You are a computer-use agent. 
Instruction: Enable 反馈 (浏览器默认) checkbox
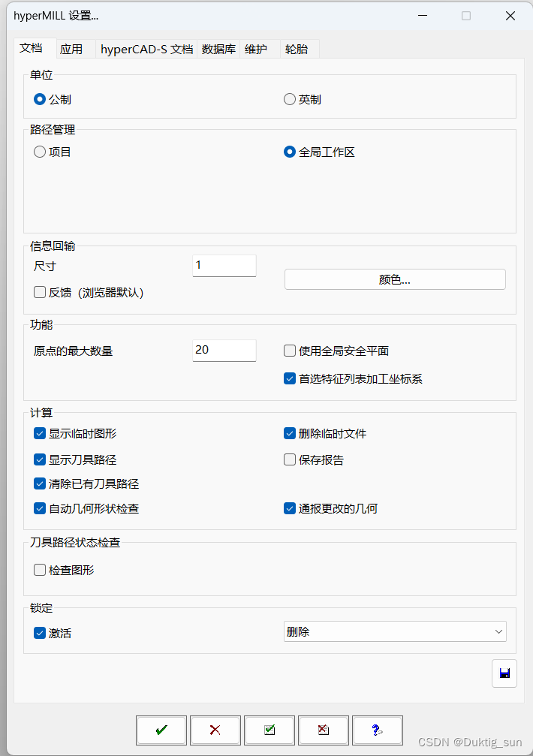(x=39, y=292)
